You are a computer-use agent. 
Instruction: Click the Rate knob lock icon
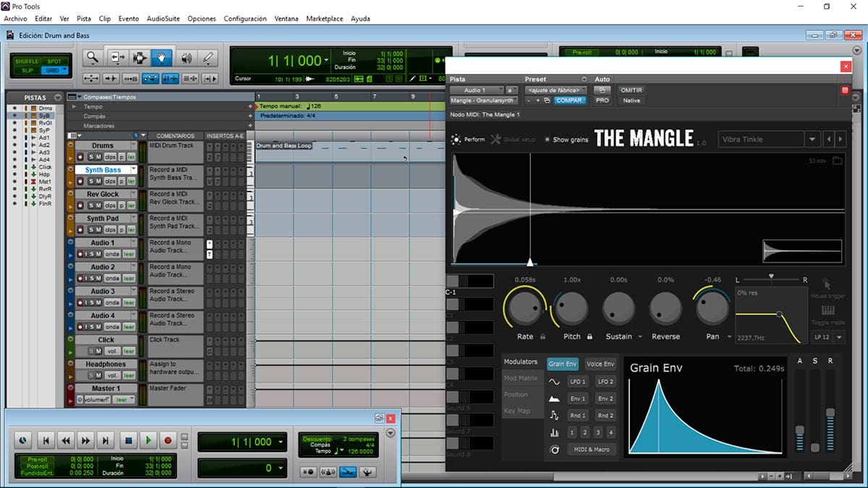click(x=542, y=336)
